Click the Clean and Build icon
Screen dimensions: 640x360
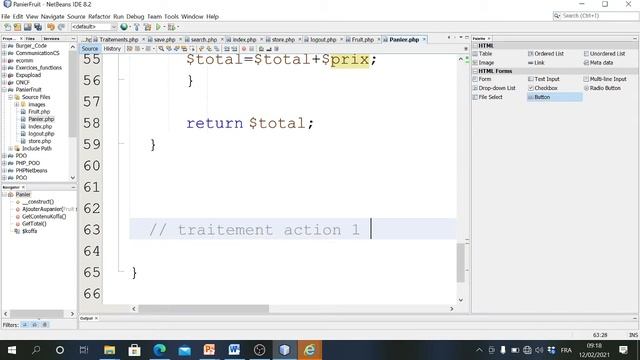tap(147, 27)
